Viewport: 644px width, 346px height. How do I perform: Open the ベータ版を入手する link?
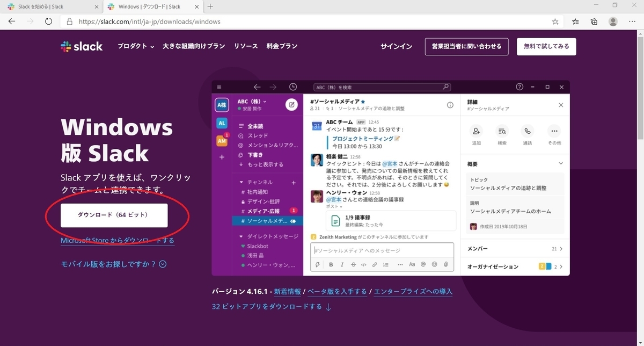(337, 292)
